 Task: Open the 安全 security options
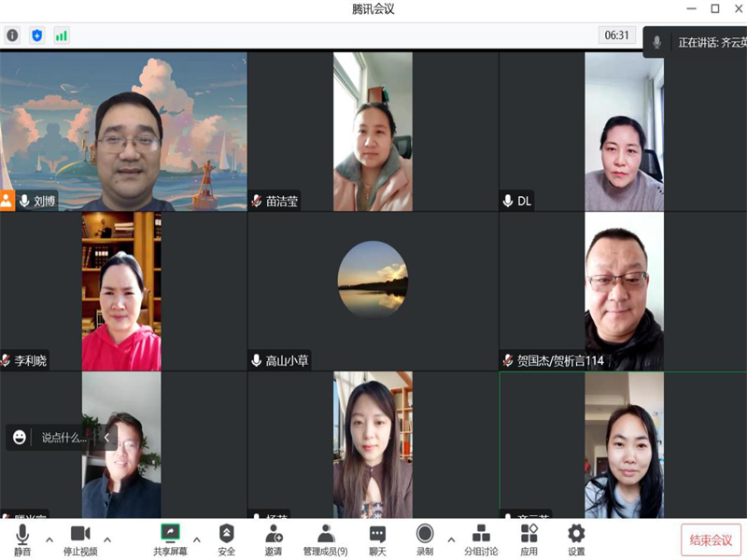[x=226, y=539]
